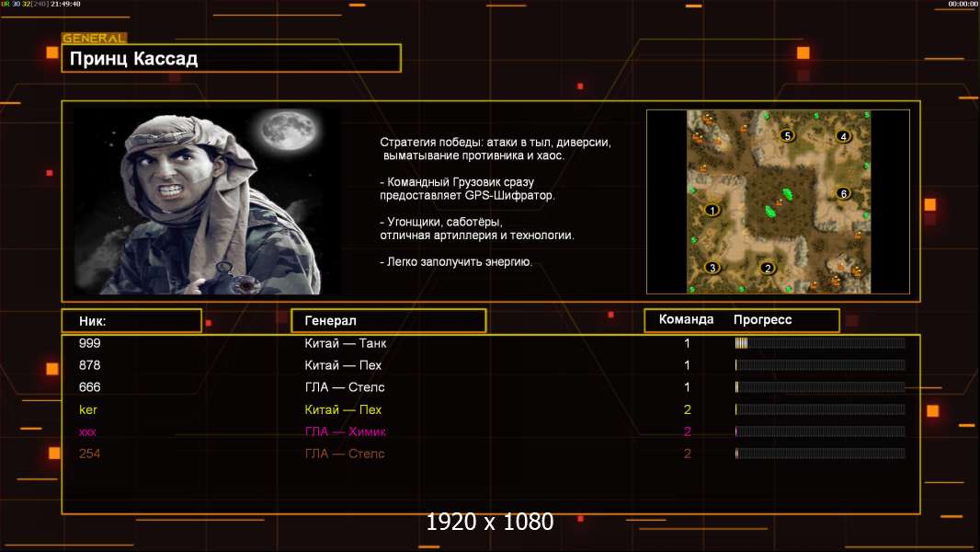Click the Принц Кассад title box
Screen dimensions: 980x552
[x=232, y=58]
